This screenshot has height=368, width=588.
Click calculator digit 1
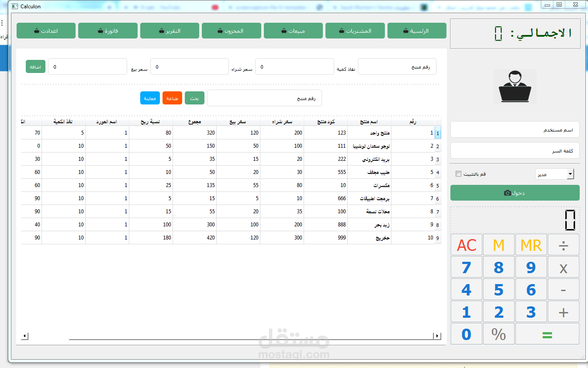[467, 312]
